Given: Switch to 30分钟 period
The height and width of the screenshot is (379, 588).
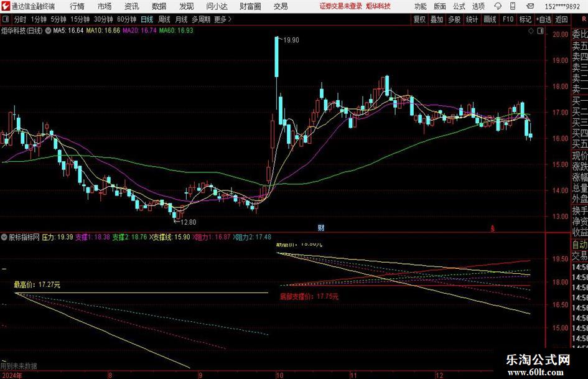Looking at the screenshot, I should point(103,19).
